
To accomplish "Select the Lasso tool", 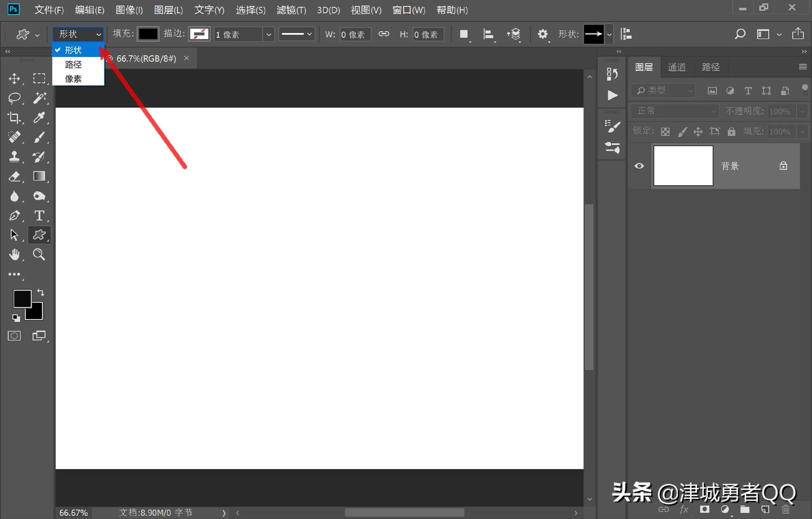I will pyautogui.click(x=15, y=98).
